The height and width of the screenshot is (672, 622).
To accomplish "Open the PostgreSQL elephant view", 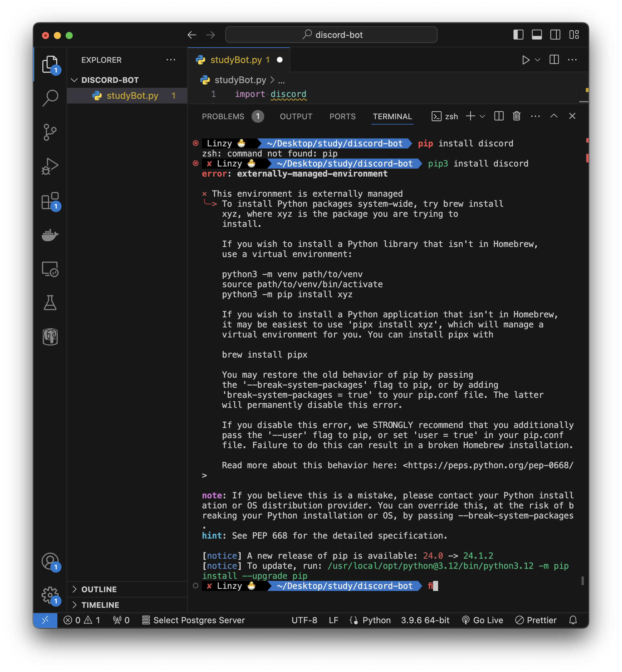I will coord(50,337).
